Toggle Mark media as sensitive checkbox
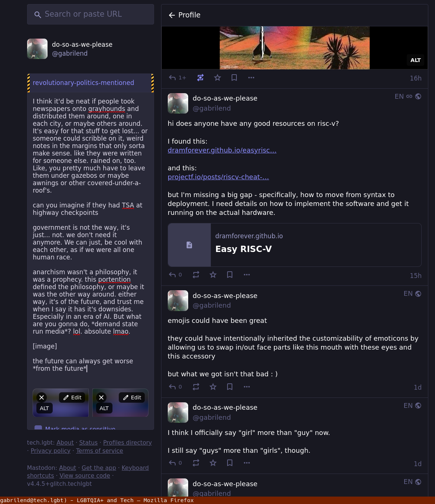 tap(38, 428)
